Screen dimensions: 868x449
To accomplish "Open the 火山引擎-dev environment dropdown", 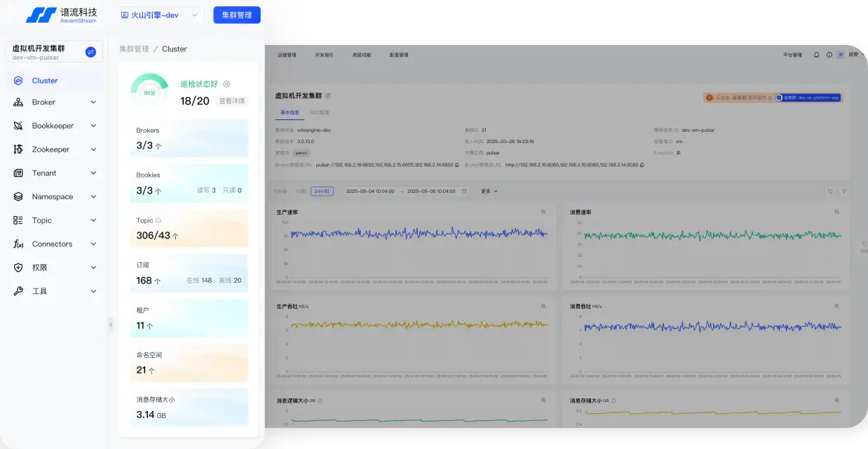I will tap(158, 15).
